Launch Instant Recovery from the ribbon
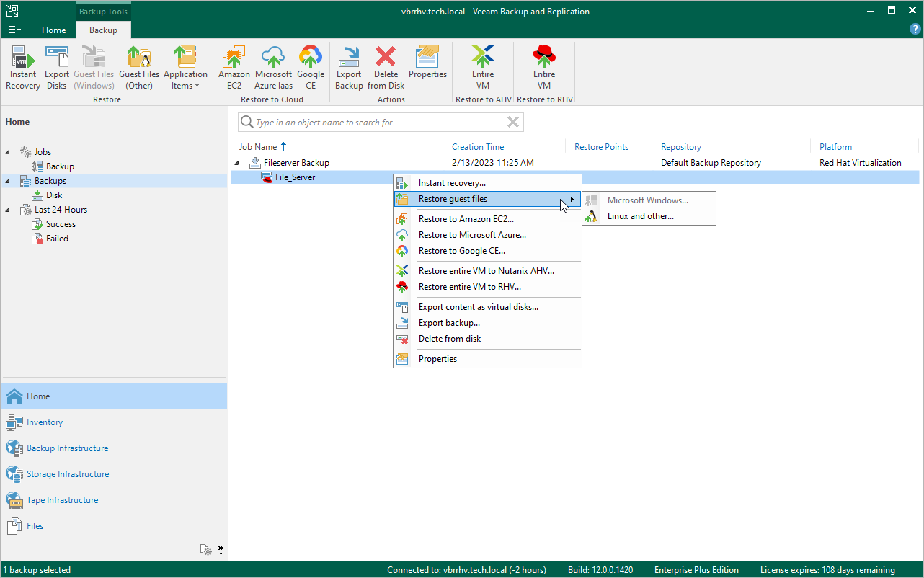Viewport: 924px width, 578px height. coord(23,68)
